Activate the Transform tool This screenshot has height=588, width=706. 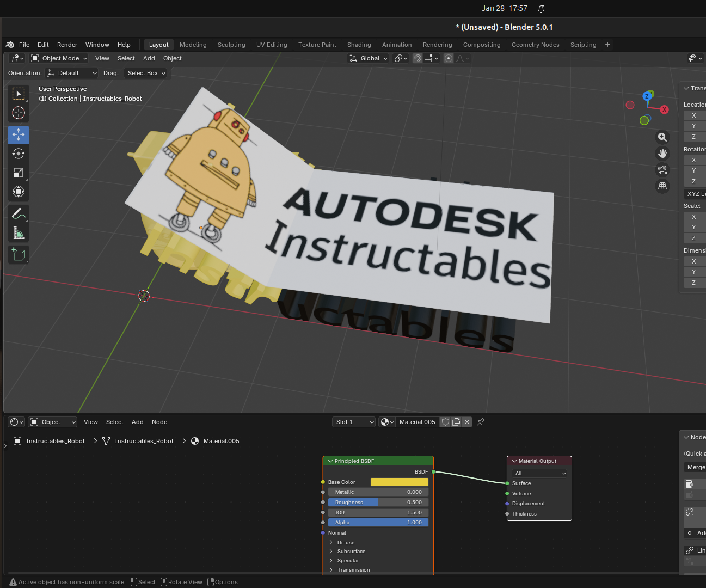tap(19, 192)
